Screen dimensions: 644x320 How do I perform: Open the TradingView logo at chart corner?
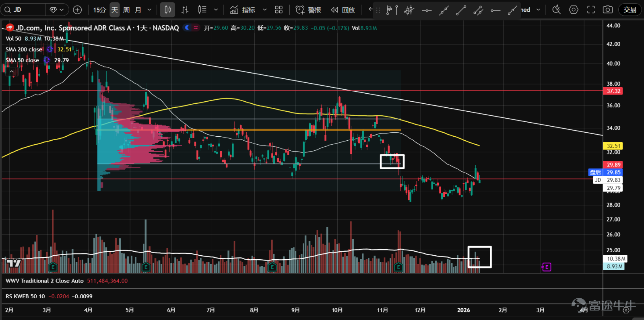pos(14,263)
